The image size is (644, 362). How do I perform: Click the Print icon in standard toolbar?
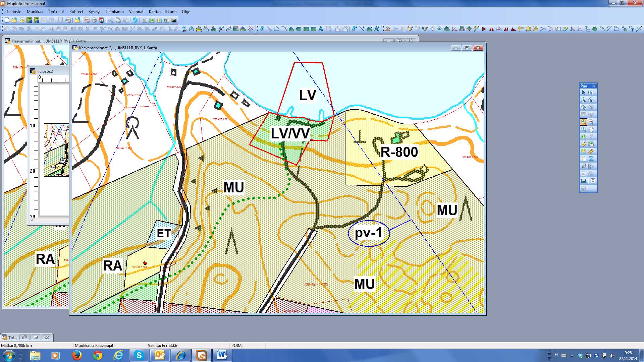click(94, 20)
